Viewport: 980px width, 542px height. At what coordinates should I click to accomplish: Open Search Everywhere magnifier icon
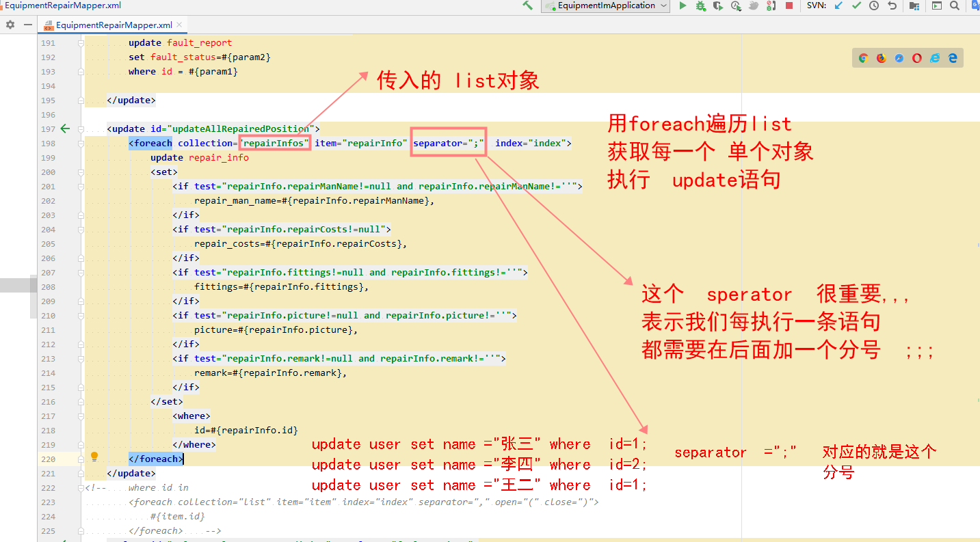tap(955, 5)
